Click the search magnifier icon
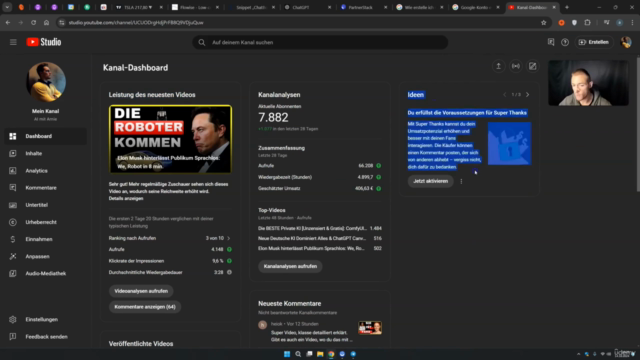Image resolution: width=640 pixels, height=360 pixels. pos(202,42)
